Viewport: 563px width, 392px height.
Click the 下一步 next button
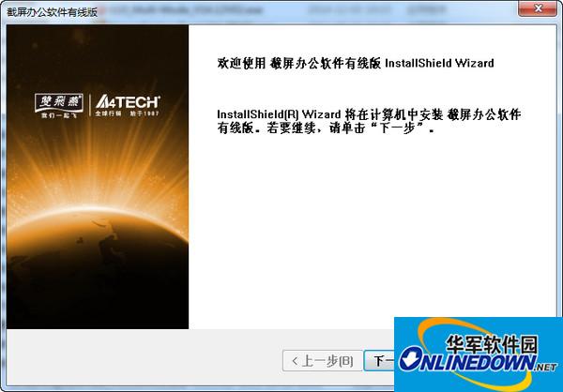click(379, 361)
